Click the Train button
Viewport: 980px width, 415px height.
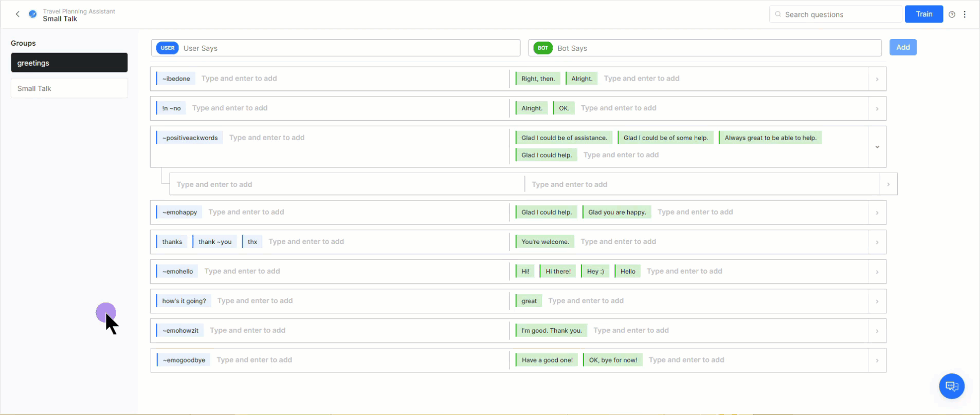tap(923, 14)
